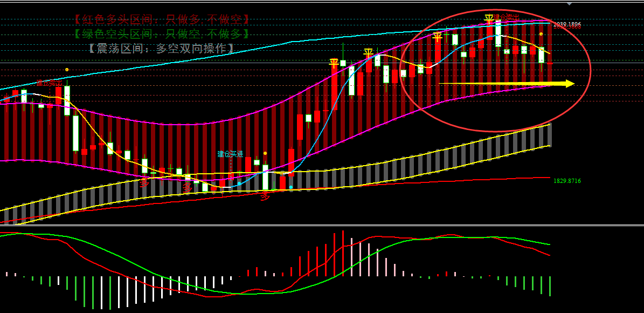This screenshot has height=313, width=644.
Task: Click the rightmost green MACD histogram bar
Action: point(550,286)
